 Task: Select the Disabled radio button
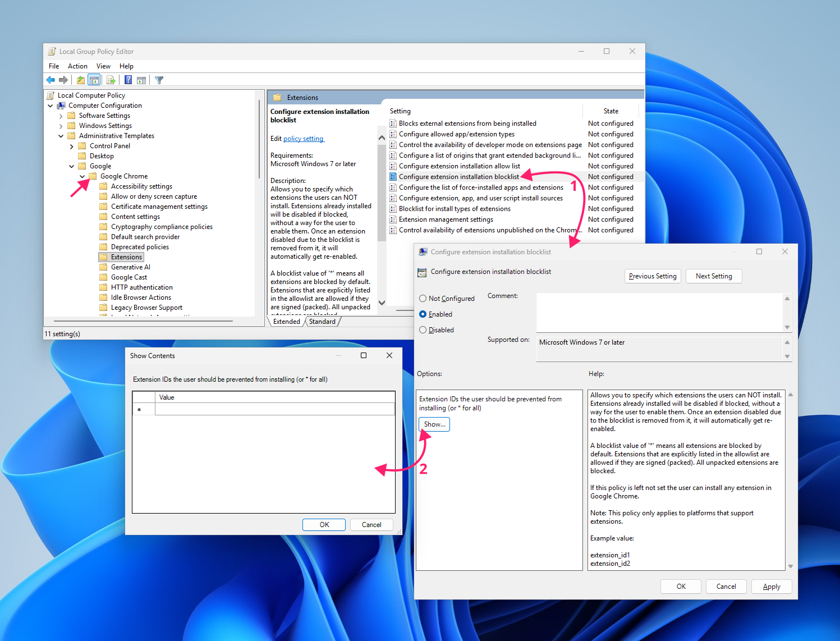[423, 330]
